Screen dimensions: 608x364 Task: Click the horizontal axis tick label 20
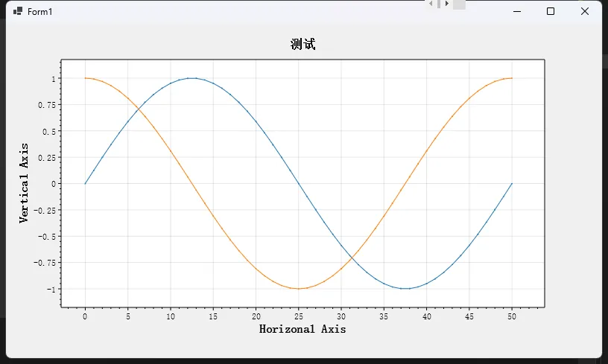coord(256,316)
